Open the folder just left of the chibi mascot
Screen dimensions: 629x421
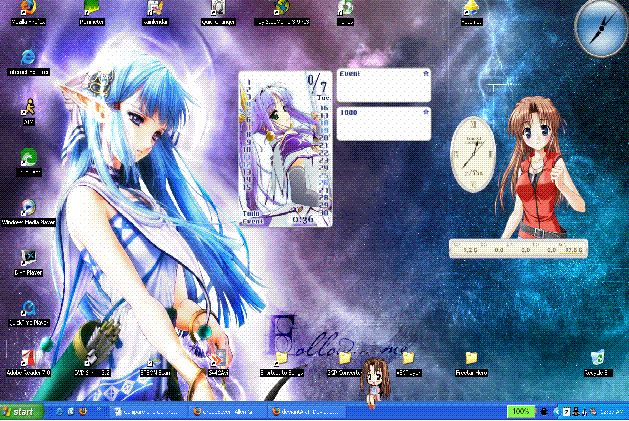[344, 362]
